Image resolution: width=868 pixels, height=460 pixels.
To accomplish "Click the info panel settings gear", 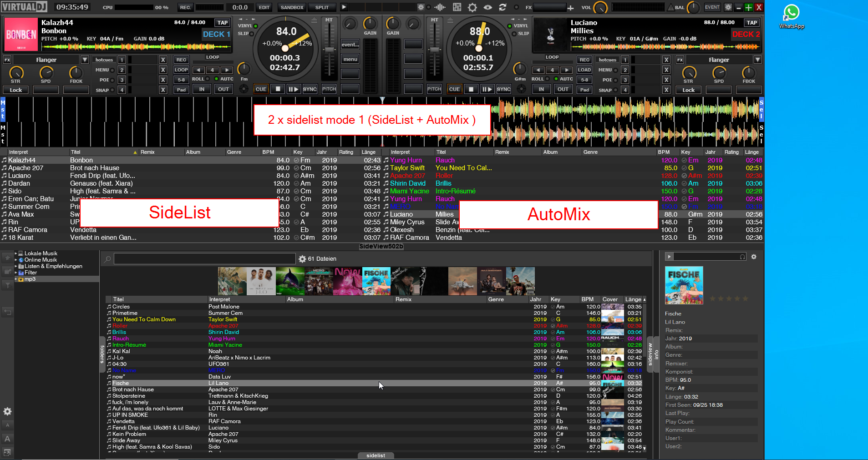I will pos(754,257).
